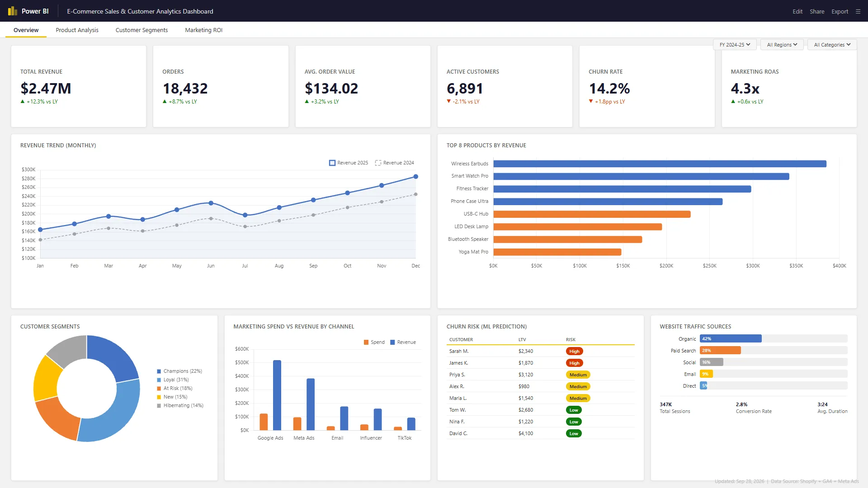Click the Smart Watch Pro bar
Viewport: 868px width, 488px height.
641,176
